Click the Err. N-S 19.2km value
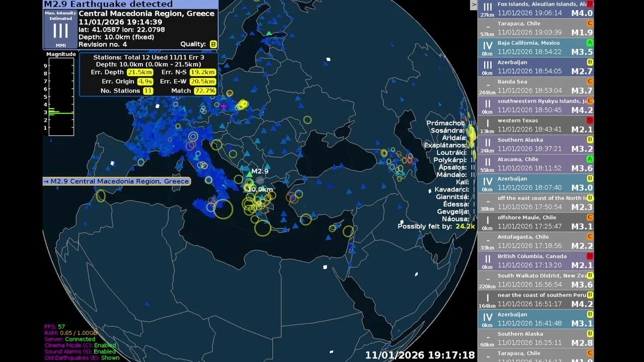 click(203, 72)
